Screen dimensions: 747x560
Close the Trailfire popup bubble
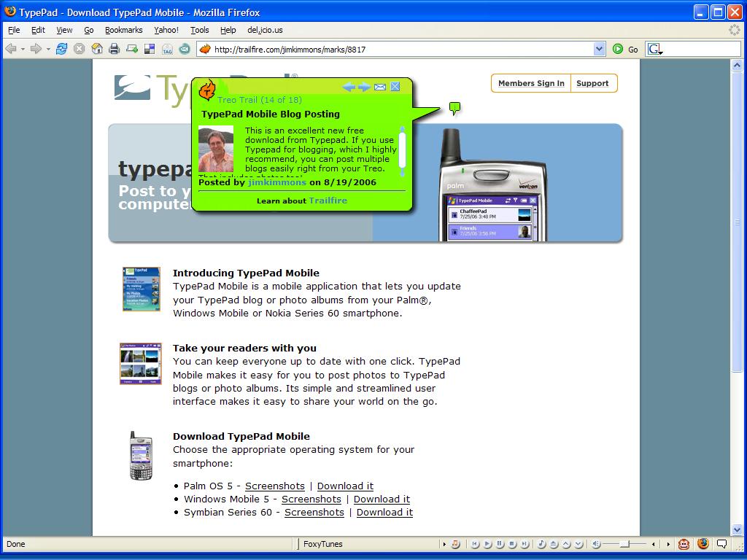click(x=395, y=87)
